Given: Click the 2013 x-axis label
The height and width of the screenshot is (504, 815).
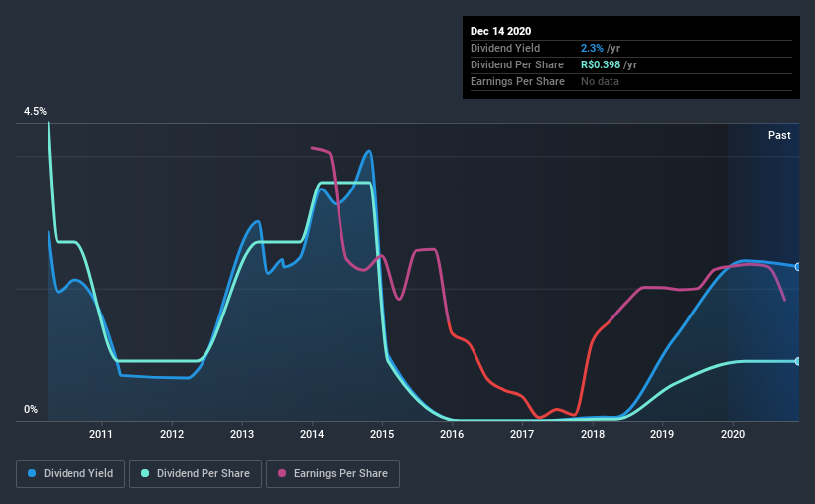Looking at the screenshot, I should (x=242, y=434).
